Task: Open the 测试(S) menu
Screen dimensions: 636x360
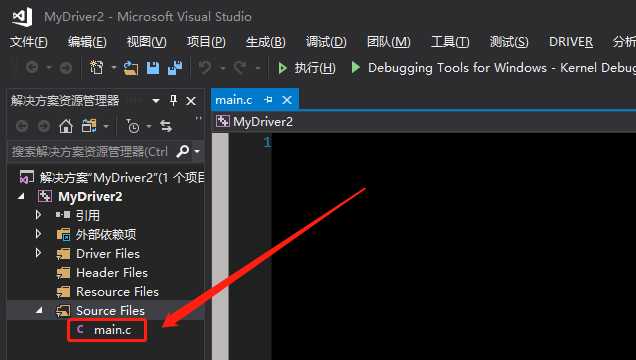Action: (509, 42)
